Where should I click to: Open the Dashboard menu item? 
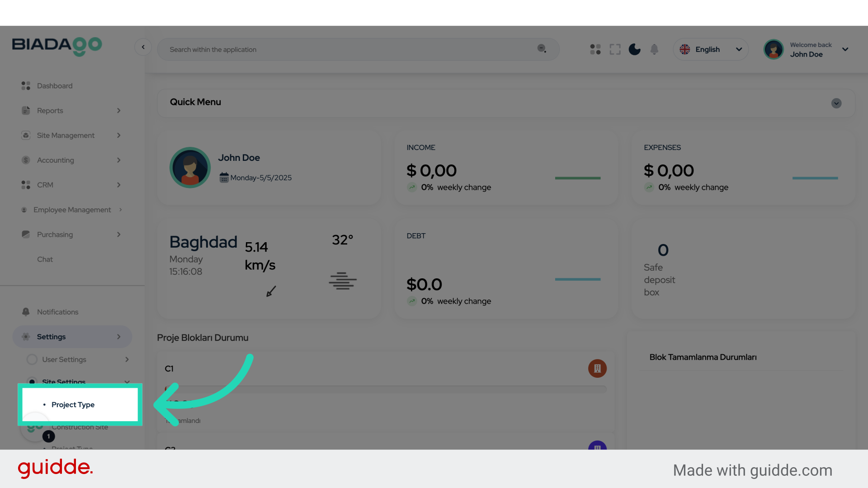tap(54, 86)
